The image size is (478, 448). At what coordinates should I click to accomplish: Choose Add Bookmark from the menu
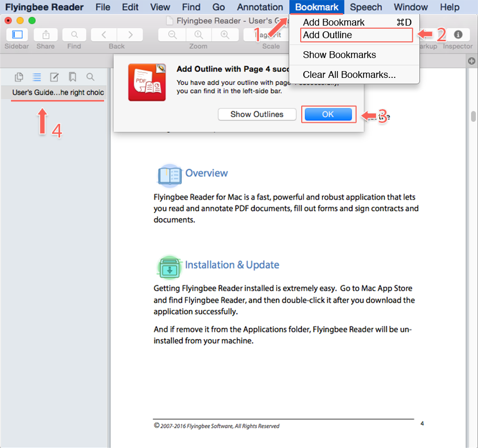point(354,22)
